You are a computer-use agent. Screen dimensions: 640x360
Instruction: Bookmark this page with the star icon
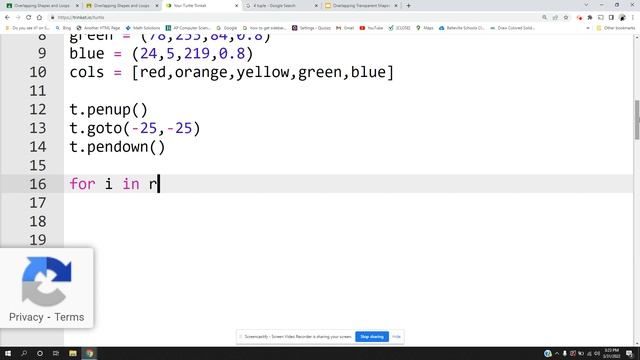[x=566, y=18]
